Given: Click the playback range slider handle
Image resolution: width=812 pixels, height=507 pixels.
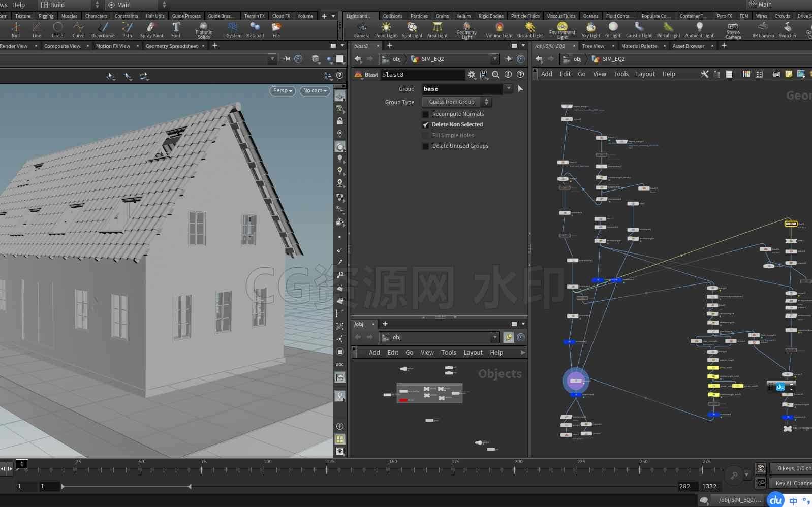Looking at the screenshot, I should 190,487.
